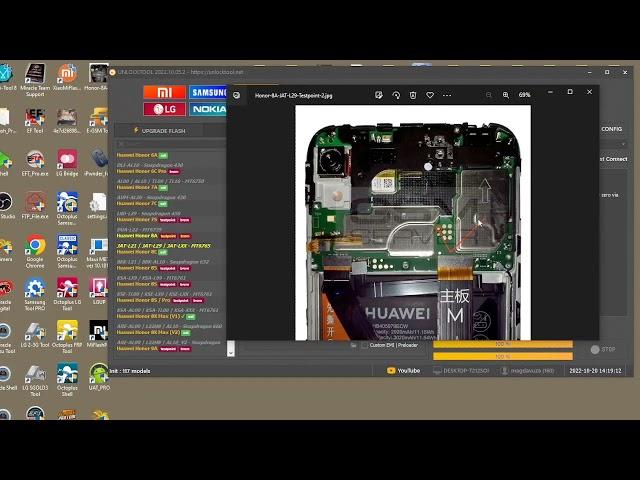Click the photo viewer gallery icon
The height and width of the screenshot is (480, 640).
click(x=237, y=96)
